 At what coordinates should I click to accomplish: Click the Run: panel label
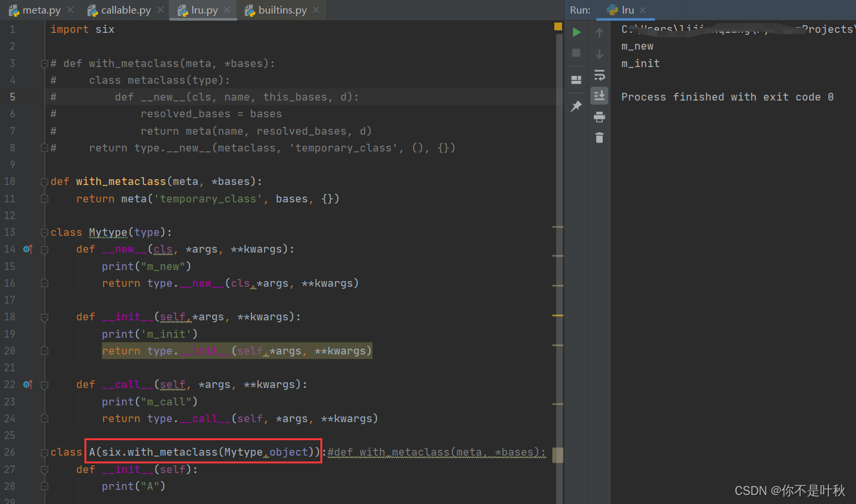pyautogui.click(x=580, y=10)
